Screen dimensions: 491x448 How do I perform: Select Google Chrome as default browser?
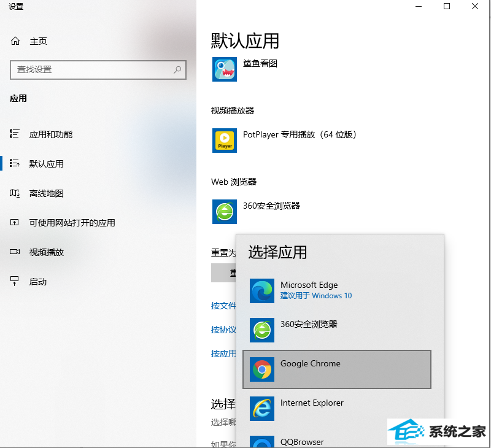pyautogui.click(x=337, y=369)
